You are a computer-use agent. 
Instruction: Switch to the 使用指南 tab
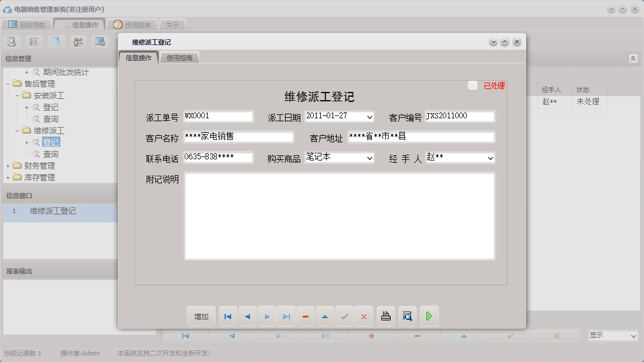179,58
